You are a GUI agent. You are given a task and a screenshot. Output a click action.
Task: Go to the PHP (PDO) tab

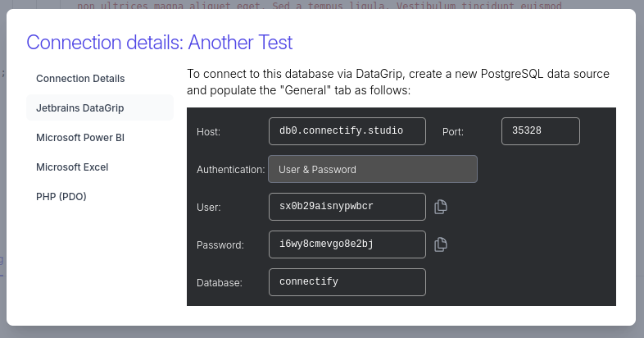click(61, 197)
